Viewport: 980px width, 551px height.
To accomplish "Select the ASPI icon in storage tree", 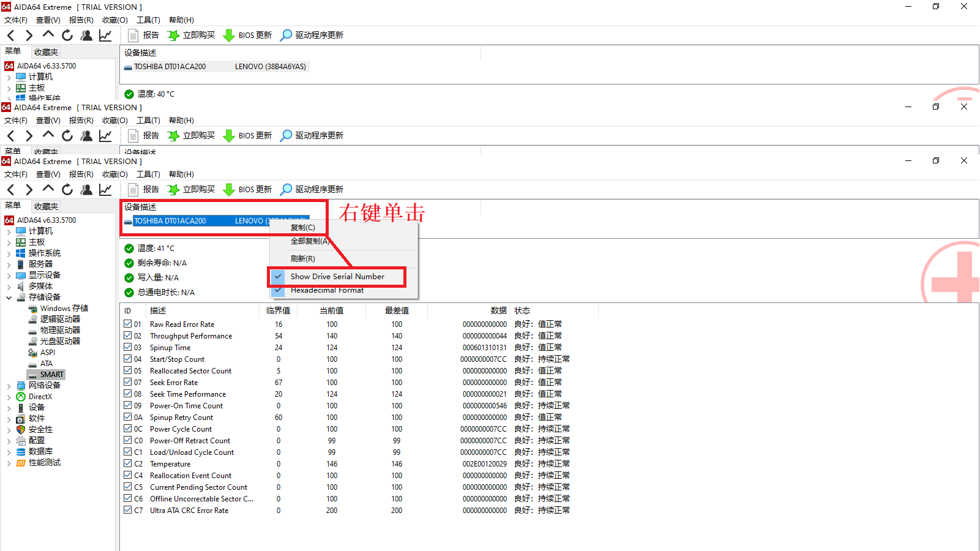I will coord(32,353).
